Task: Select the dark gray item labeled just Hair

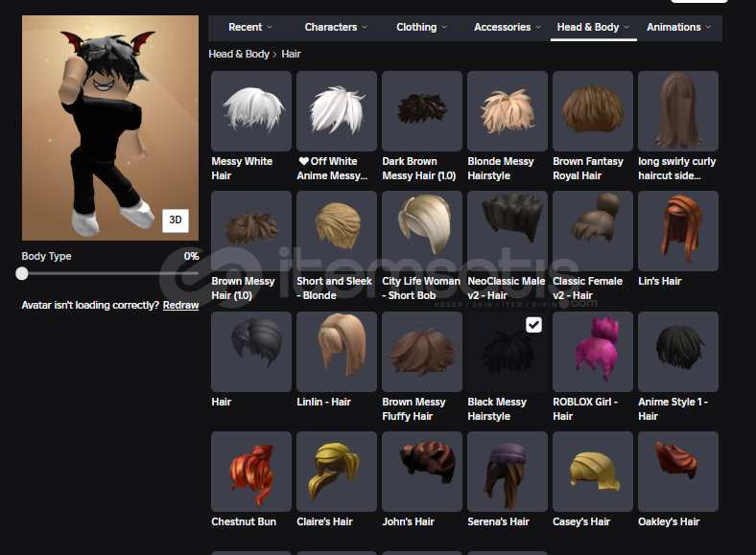Action: pyautogui.click(x=251, y=352)
